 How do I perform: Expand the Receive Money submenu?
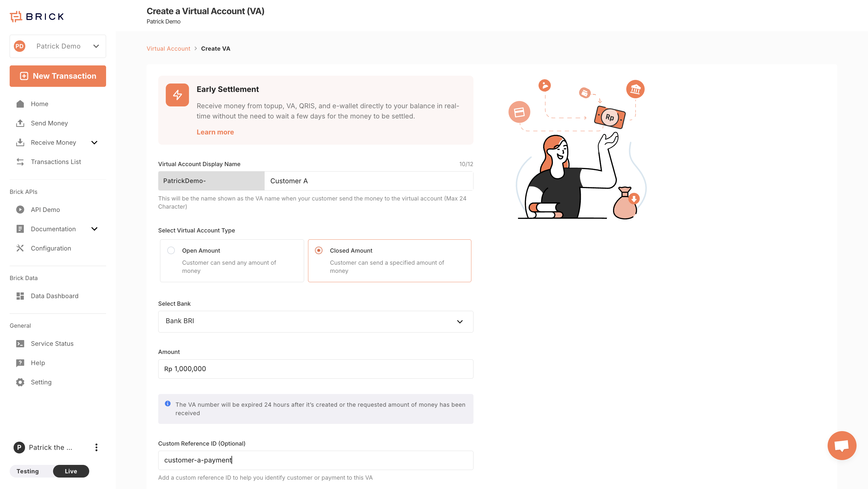94,143
